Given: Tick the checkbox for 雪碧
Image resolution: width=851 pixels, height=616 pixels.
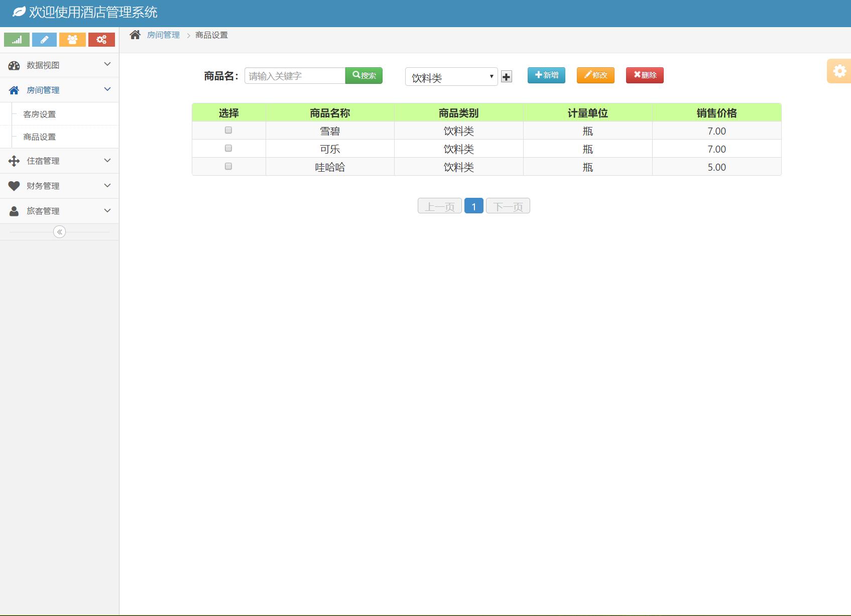Looking at the screenshot, I should (x=228, y=131).
